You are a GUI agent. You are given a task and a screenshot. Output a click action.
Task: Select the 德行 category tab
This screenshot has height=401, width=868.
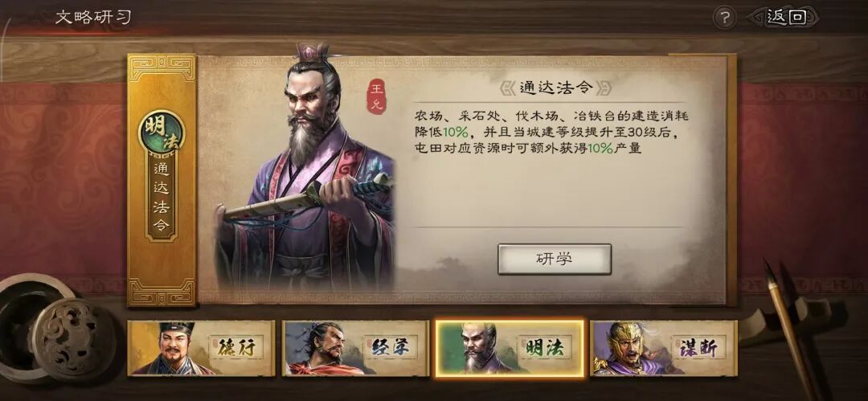pos(201,349)
